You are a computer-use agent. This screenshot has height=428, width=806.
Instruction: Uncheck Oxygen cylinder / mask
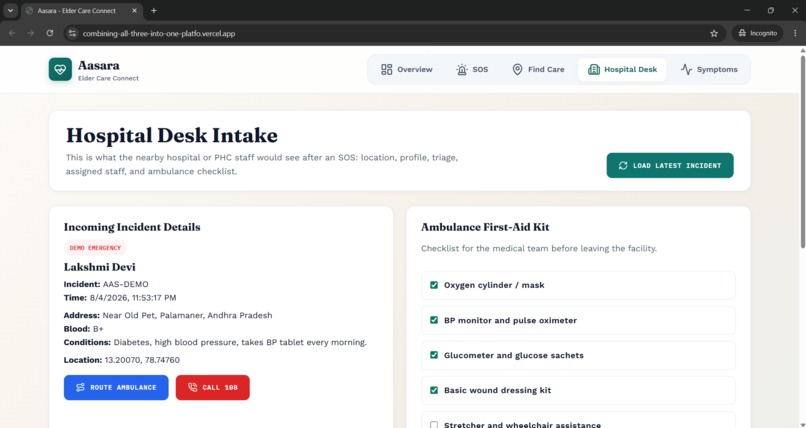click(434, 285)
